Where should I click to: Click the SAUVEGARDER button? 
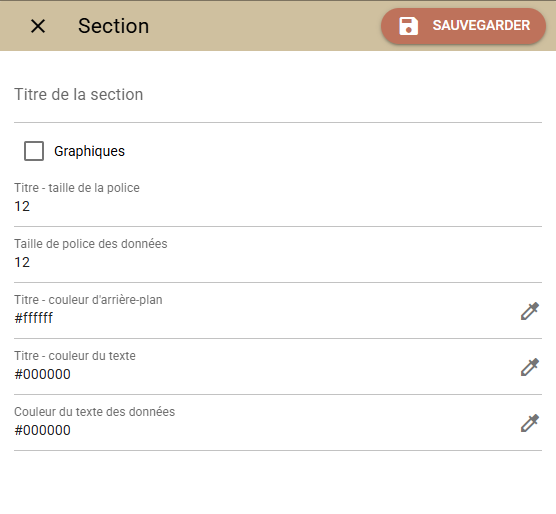[463, 26]
